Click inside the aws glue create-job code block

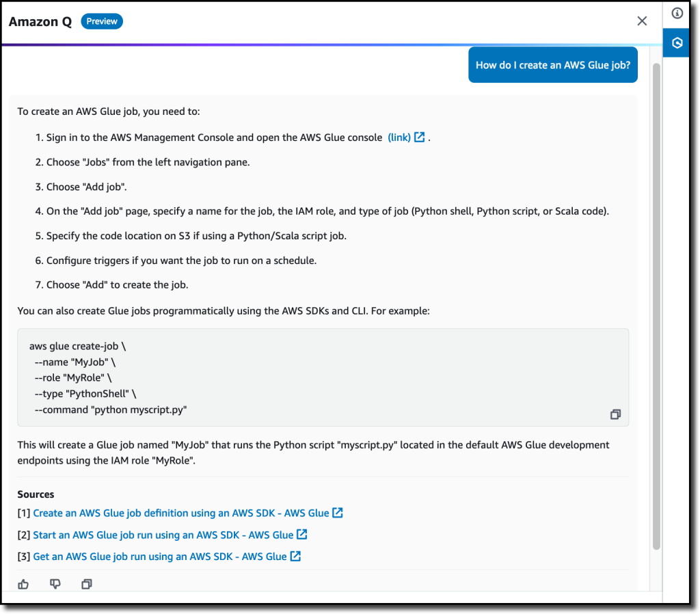coord(323,377)
